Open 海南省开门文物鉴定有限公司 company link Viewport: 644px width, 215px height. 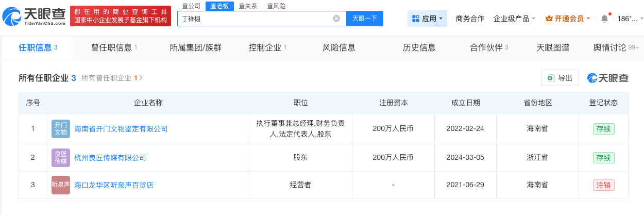[x=121, y=129]
